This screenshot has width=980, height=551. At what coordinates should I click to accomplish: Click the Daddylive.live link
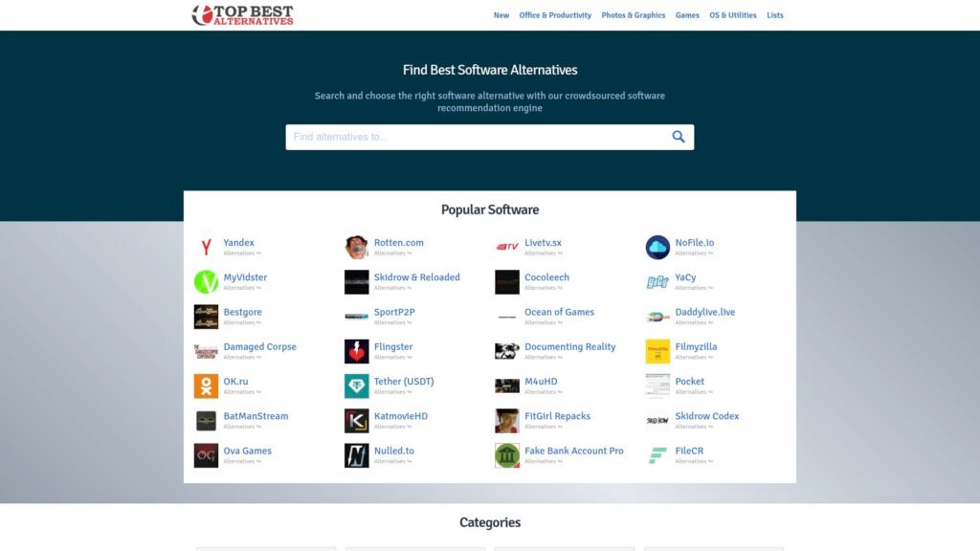coord(705,312)
